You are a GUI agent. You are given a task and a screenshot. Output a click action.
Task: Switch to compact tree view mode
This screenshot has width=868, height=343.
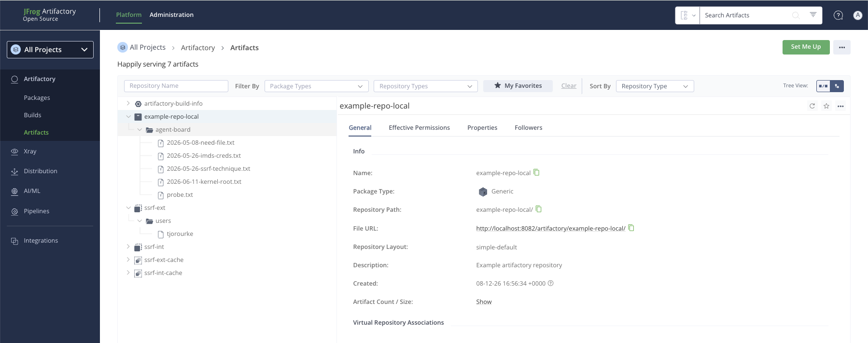point(837,86)
